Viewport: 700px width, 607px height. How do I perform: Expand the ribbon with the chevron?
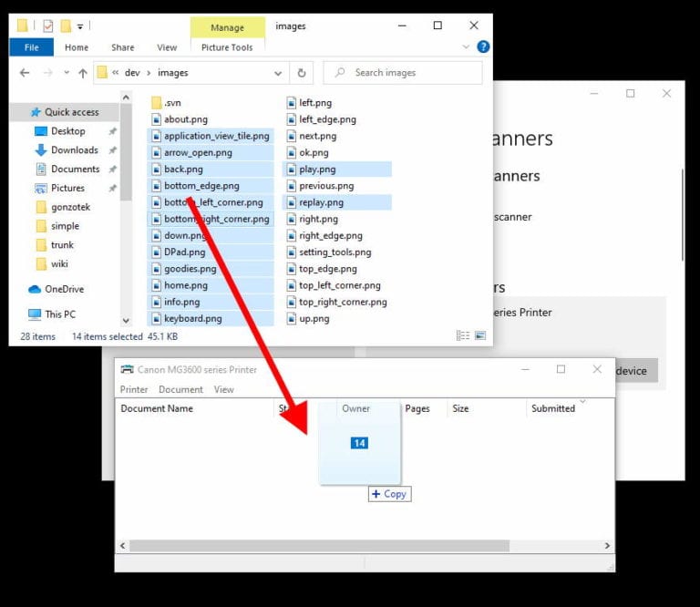coord(466,46)
